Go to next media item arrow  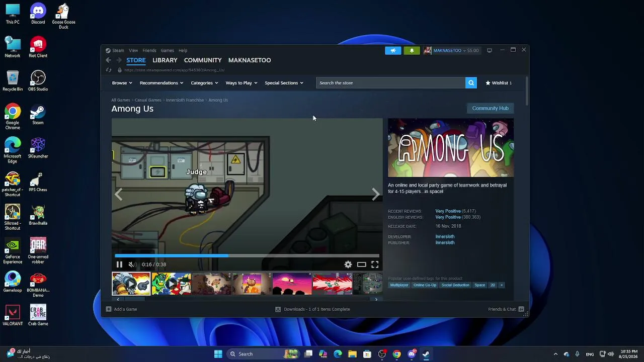[x=375, y=195]
